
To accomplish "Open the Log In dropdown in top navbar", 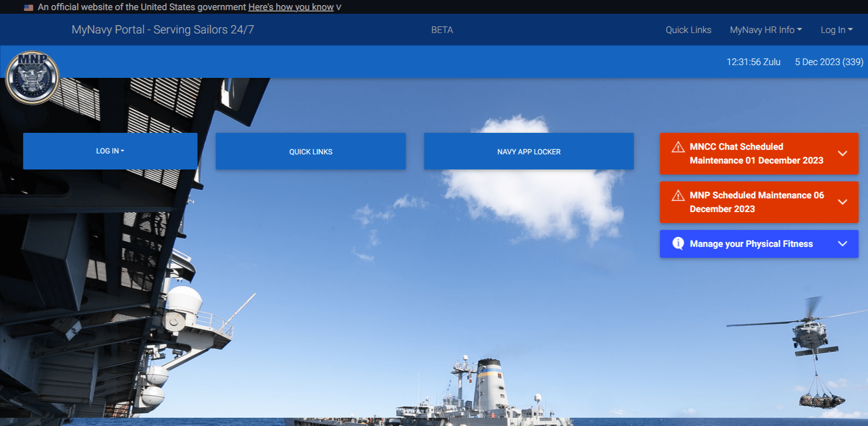I will (836, 30).
